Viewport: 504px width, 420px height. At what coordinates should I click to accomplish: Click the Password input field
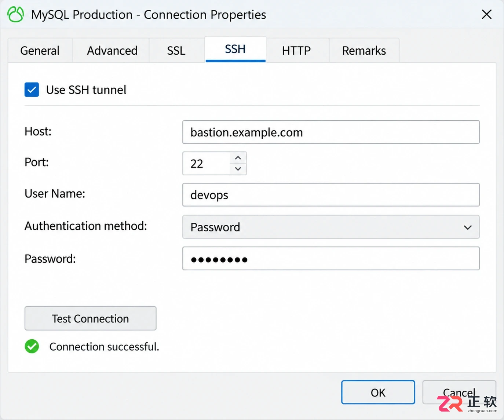pyautogui.click(x=331, y=259)
